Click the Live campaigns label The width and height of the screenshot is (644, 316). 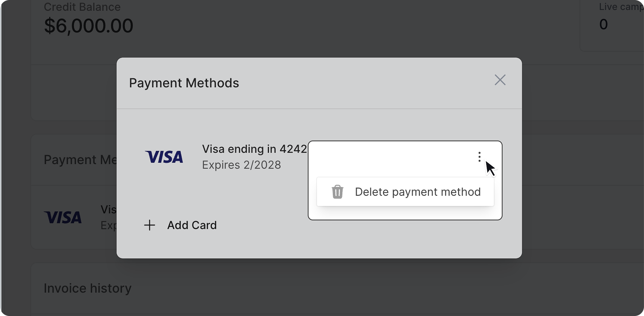(621, 7)
